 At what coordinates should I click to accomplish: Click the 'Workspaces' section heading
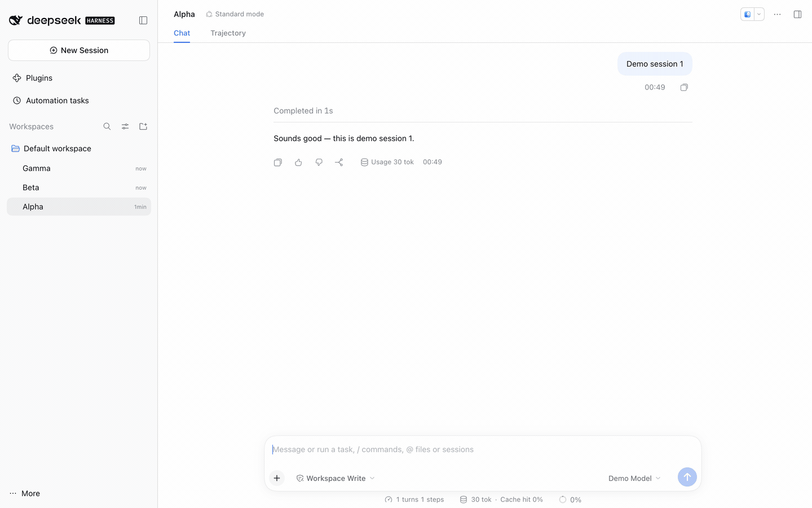[x=32, y=126]
